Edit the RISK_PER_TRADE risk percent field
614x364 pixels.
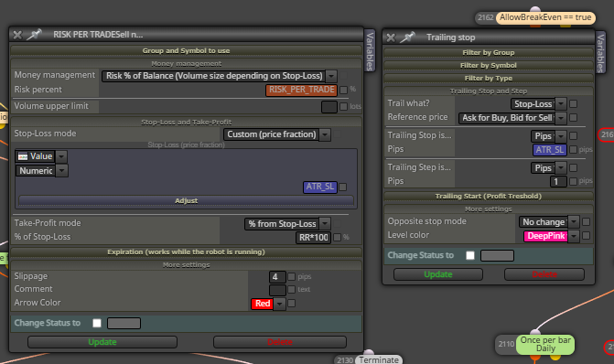pos(302,90)
